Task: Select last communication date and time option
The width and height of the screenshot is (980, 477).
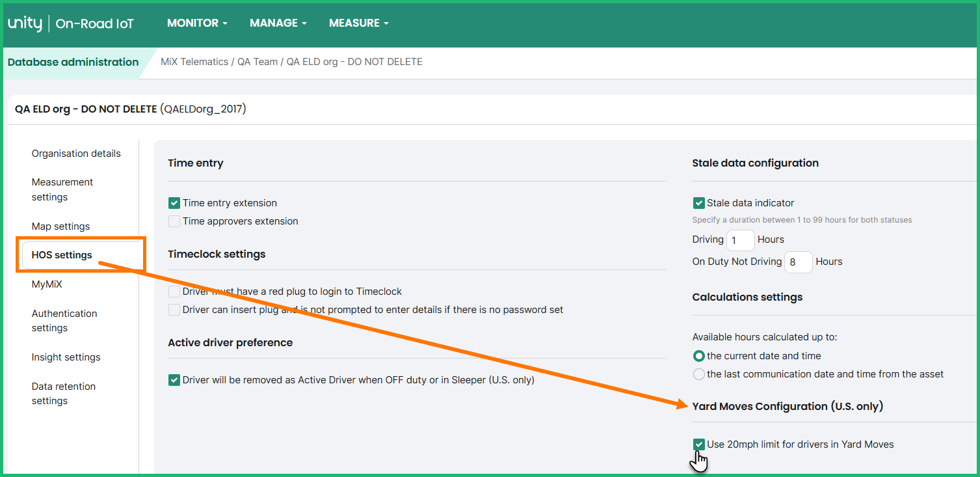Action: pyautogui.click(x=699, y=374)
